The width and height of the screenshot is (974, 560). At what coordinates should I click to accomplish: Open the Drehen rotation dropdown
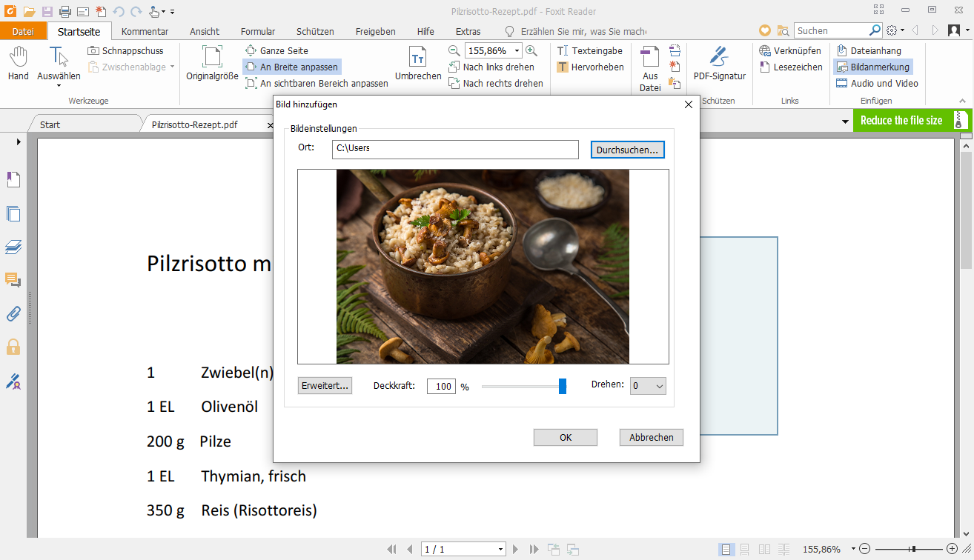(x=648, y=386)
